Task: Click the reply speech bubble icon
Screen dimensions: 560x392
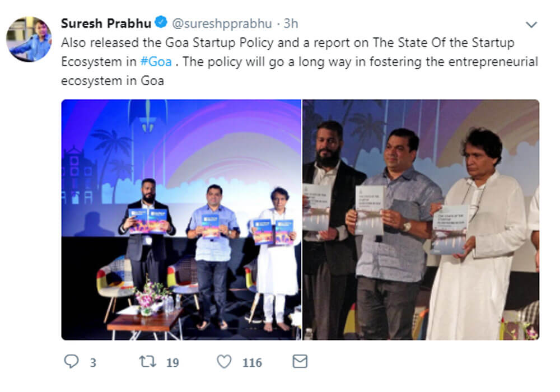Action: tap(71, 362)
